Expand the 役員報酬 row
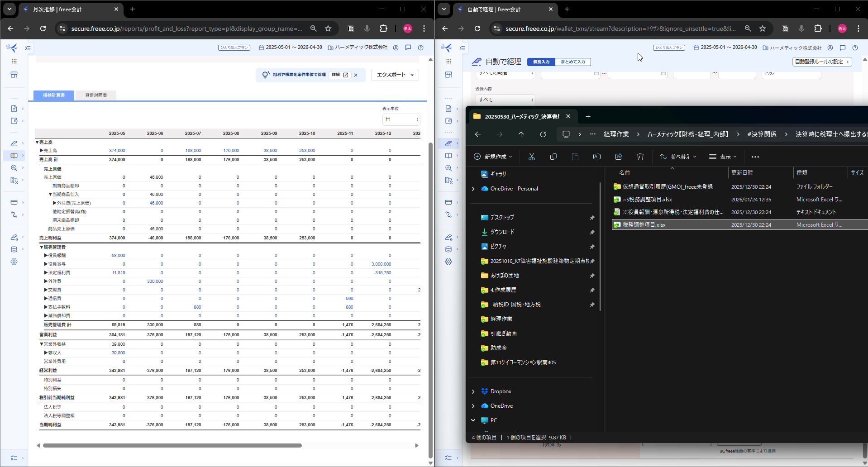Viewport: 868px width, 467px height. click(x=46, y=256)
